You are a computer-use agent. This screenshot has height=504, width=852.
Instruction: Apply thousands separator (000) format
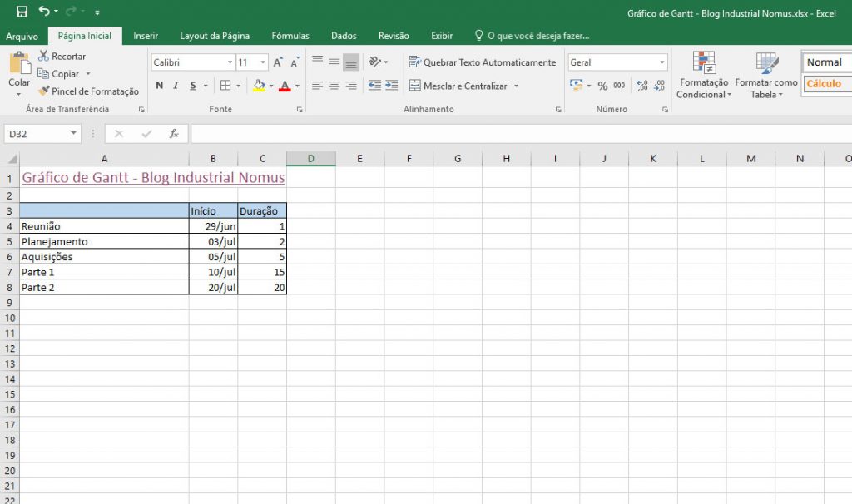pyautogui.click(x=619, y=86)
